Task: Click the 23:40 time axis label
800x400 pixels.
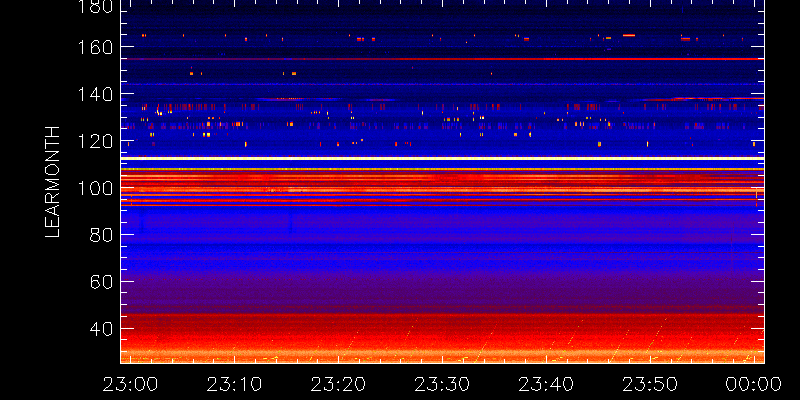Action: [546, 384]
